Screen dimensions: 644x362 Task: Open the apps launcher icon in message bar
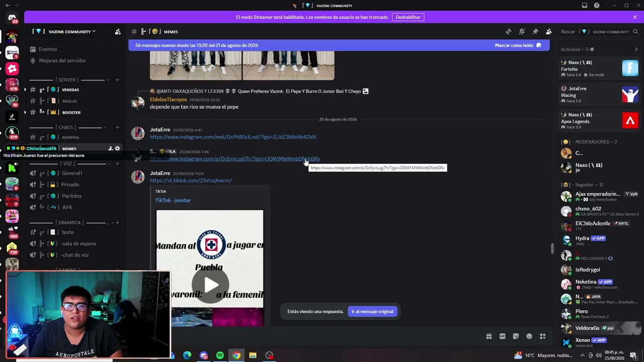click(543, 336)
